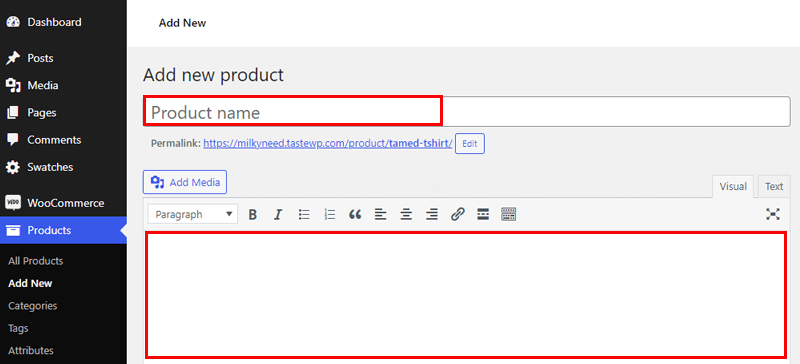This screenshot has height=364, width=800.
Task: Click the Products sidebar menu item
Action: (x=63, y=230)
